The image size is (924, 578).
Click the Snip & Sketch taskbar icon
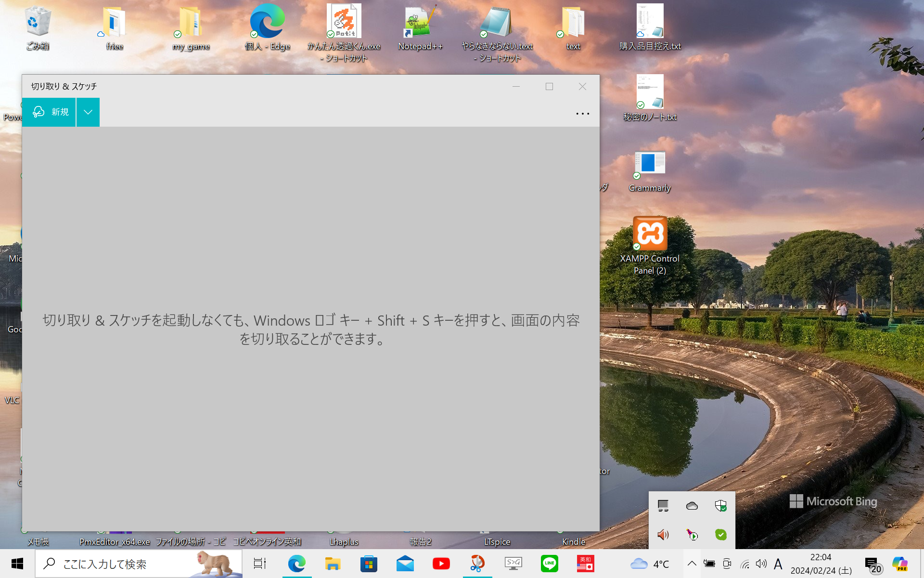477,564
